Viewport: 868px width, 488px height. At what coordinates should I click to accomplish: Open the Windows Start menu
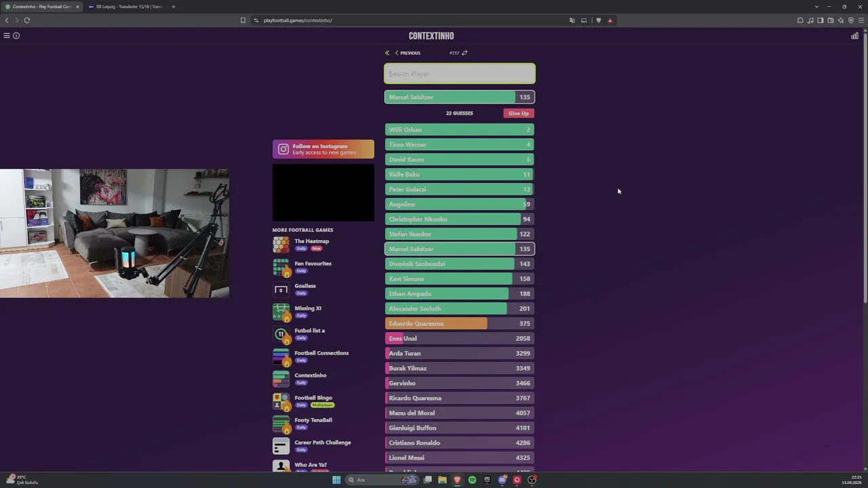coord(336,480)
